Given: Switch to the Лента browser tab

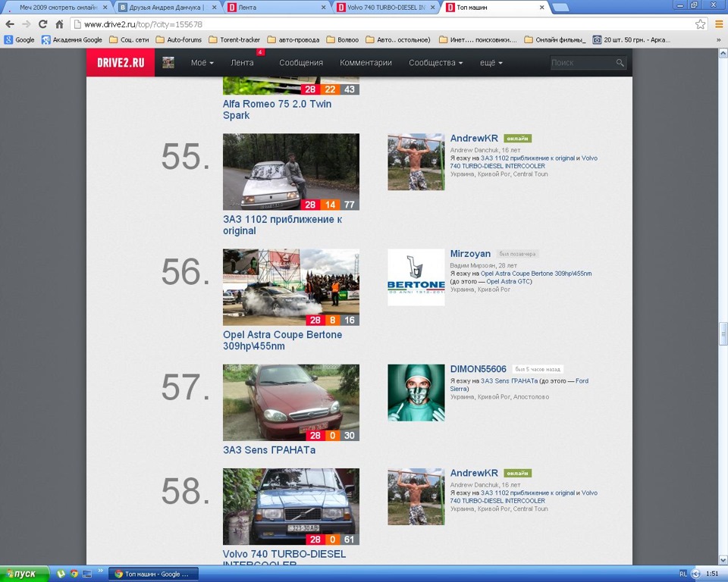Looking at the screenshot, I should (277, 8).
